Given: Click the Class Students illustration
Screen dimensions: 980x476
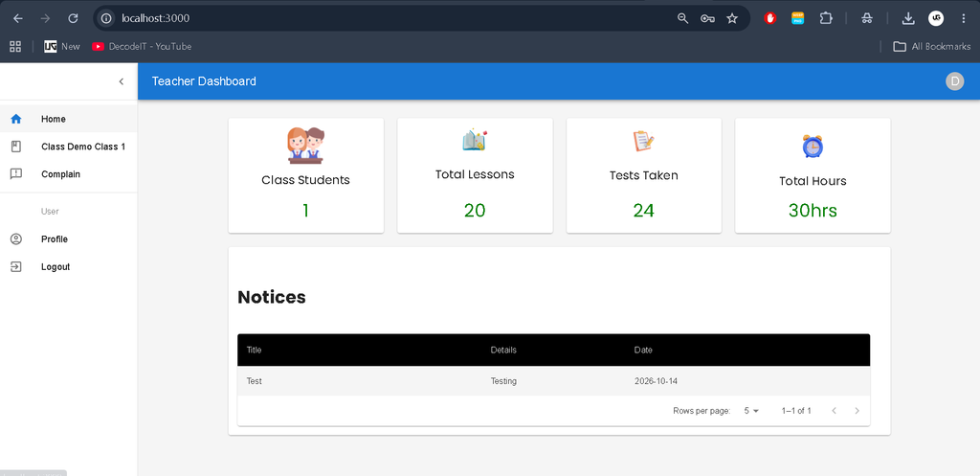Looking at the screenshot, I should (305, 146).
